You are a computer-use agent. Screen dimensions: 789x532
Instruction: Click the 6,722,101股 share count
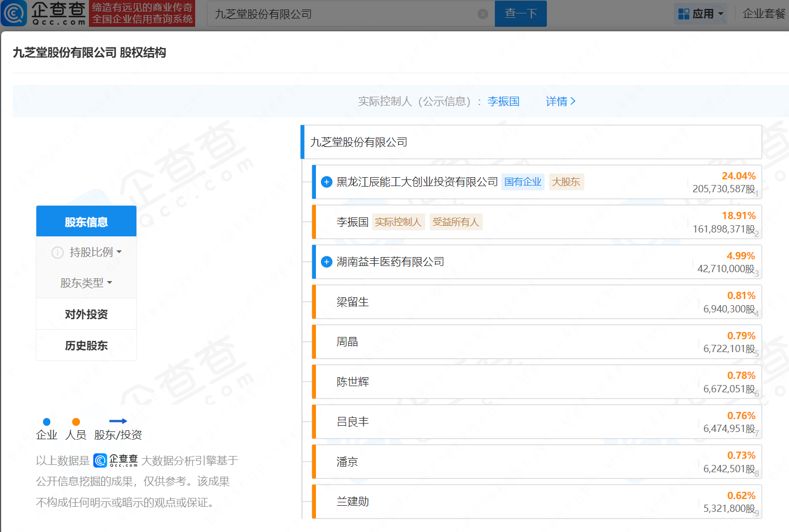click(729, 349)
